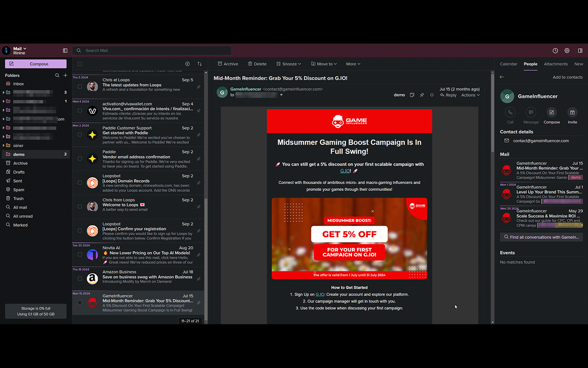Select checkbox for Welcome to Loops email

[79, 207]
